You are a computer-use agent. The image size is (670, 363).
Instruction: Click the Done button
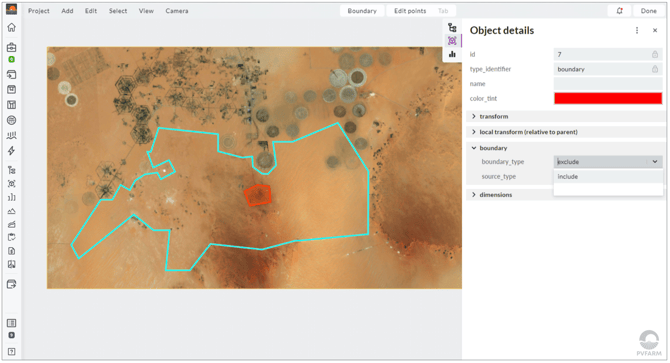click(648, 11)
